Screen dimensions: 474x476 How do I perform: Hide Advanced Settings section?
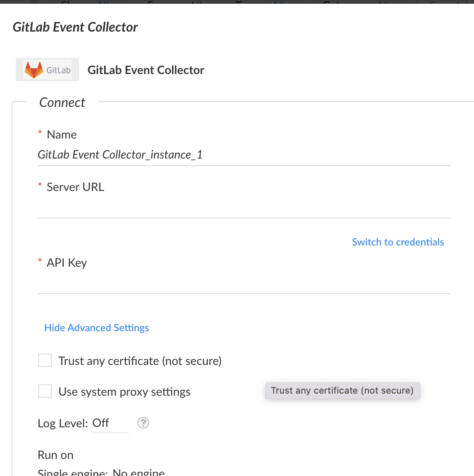pyautogui.click(x=97, y=328)
